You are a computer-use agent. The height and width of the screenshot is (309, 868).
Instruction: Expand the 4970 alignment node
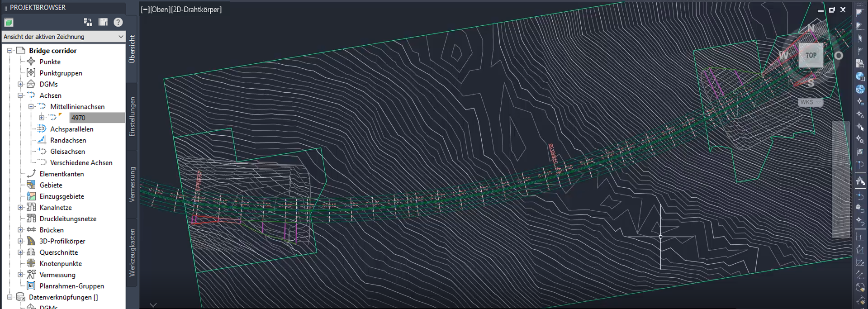pyautogui.click(x=42, y=118)
